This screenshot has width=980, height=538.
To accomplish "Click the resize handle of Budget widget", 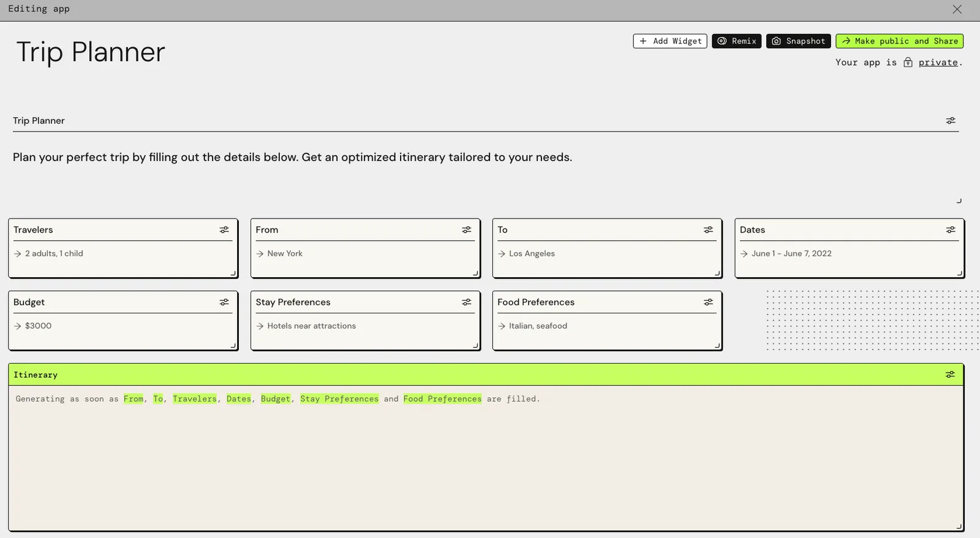I will pos(233,345).
